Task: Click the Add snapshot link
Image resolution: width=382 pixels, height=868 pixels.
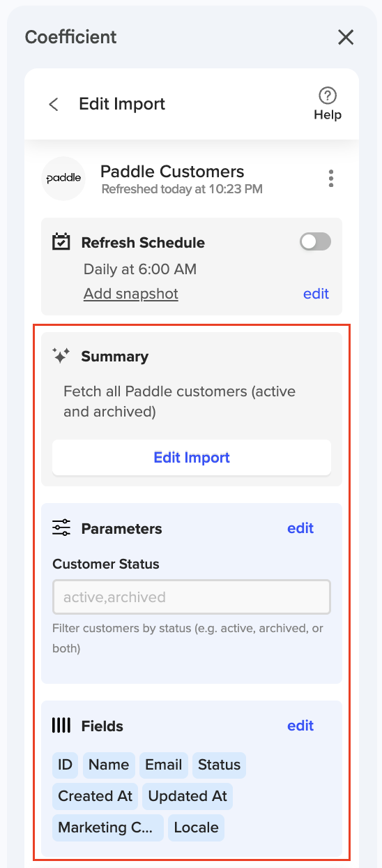Action: pyautogui.click(x=131, y=294)
